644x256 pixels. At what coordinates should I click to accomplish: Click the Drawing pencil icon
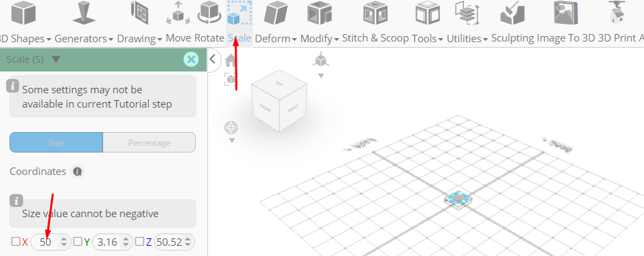coord(139,12)
